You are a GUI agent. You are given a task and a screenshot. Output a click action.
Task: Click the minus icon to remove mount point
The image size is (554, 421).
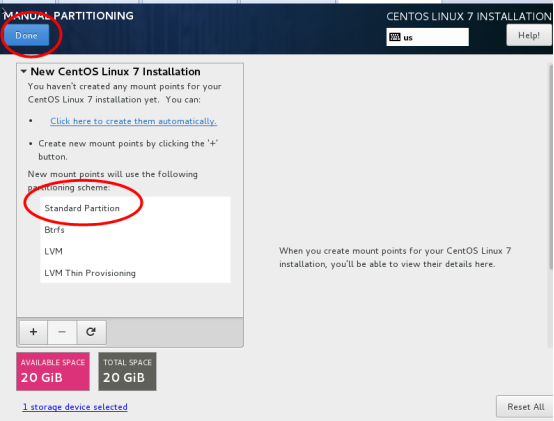click(x=62, y=332)
